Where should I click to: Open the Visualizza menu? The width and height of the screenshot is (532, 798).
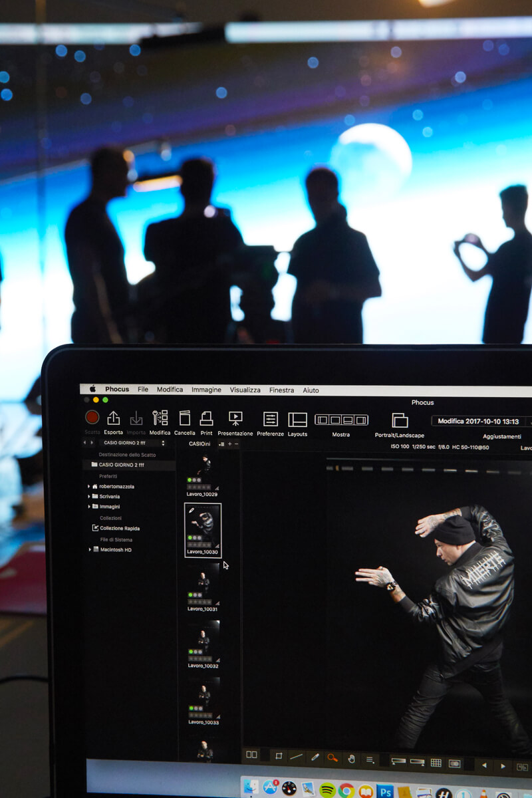[x=245, y=390]
